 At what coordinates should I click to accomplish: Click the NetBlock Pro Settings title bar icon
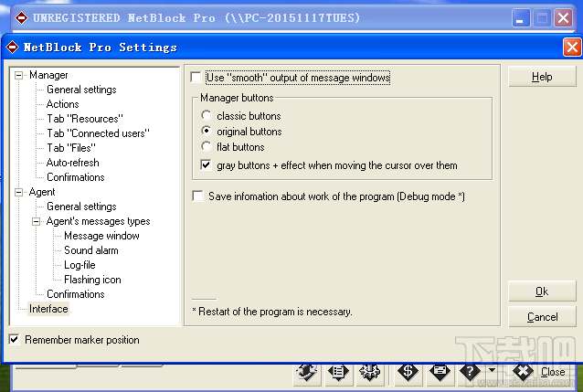pos(12,48)
